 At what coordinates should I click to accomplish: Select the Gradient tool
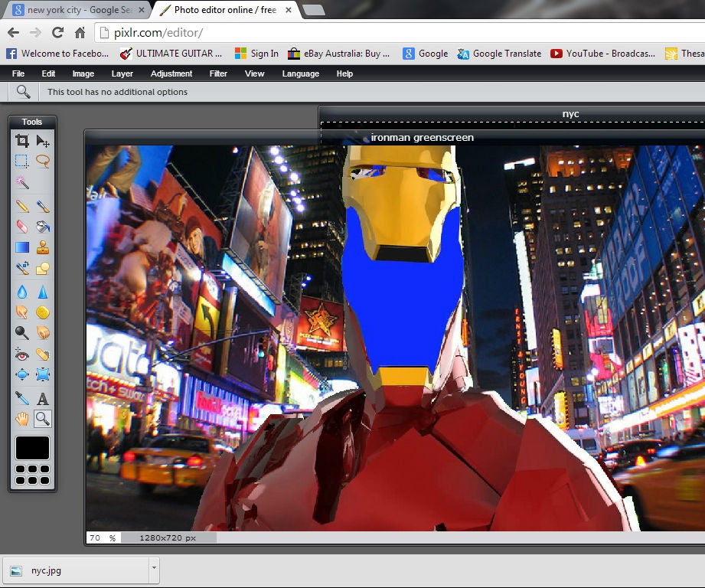point(22,247)
